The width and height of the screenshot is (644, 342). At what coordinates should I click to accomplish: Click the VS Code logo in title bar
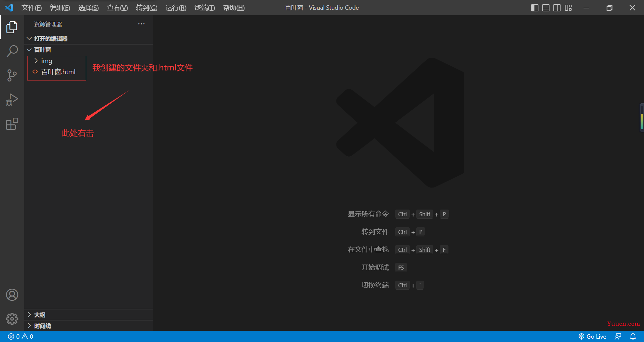coord(9,7)
